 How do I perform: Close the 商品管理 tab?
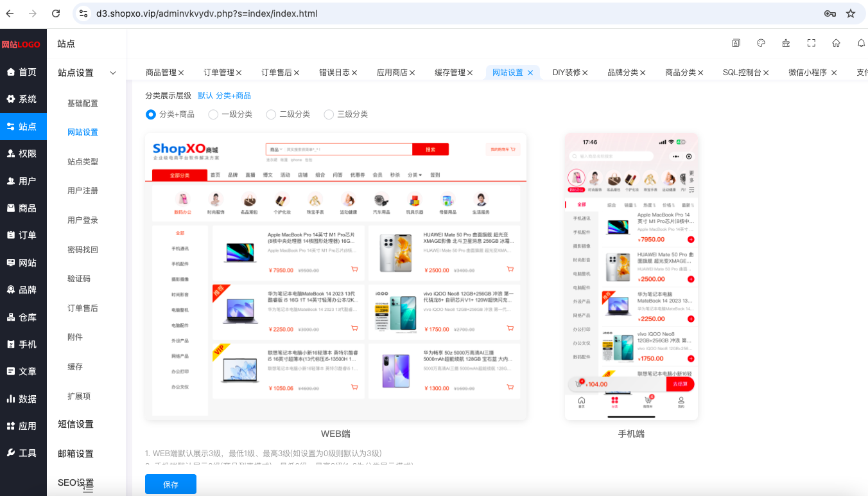[x=181, y=73]
